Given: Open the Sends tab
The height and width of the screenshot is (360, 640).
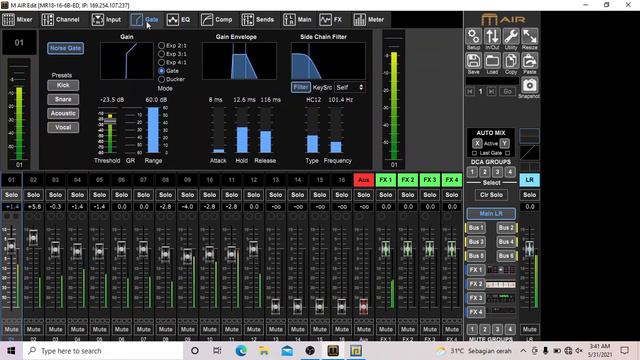Looking at the screenshot, I should tap(258, 20).
